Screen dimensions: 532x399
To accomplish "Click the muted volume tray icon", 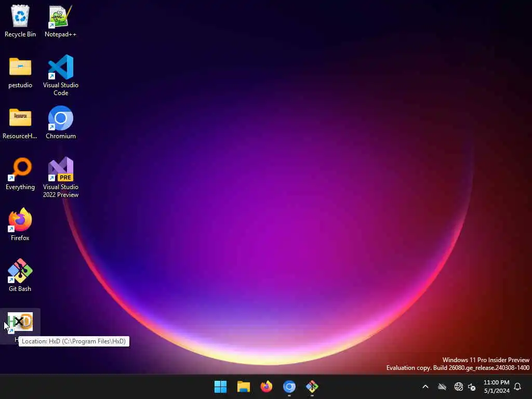I will pos(472,387).
